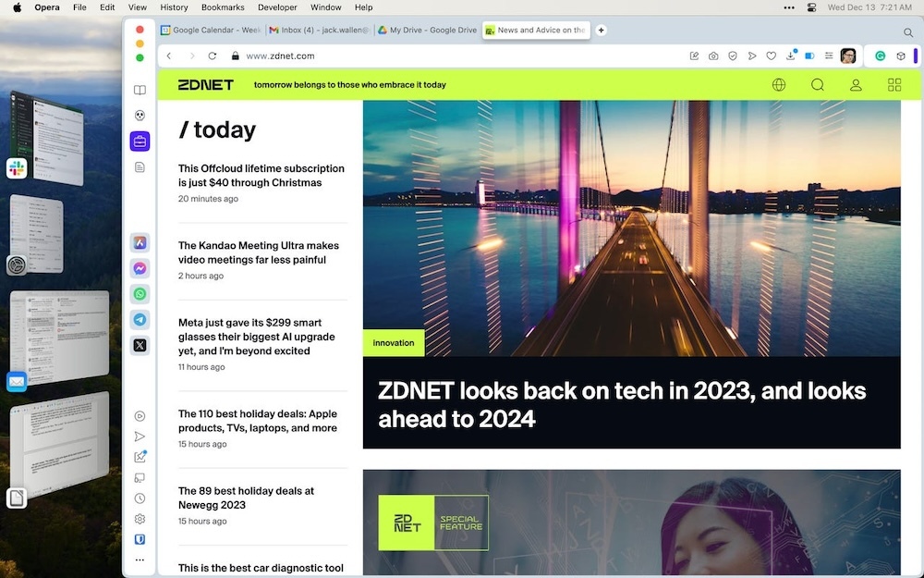Image resolution: width=924 pixels, height=578 pixels.
Task: Open the Player sidebar icon
Action: point(140,416)
